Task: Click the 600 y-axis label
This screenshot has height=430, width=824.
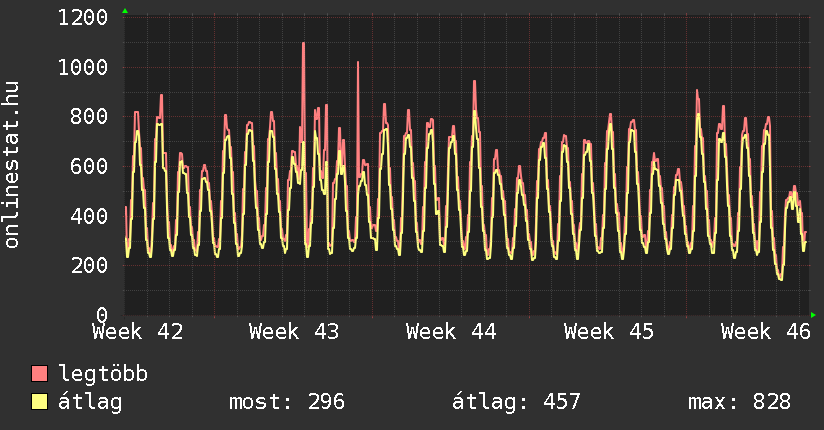Action: coord(90,166)
